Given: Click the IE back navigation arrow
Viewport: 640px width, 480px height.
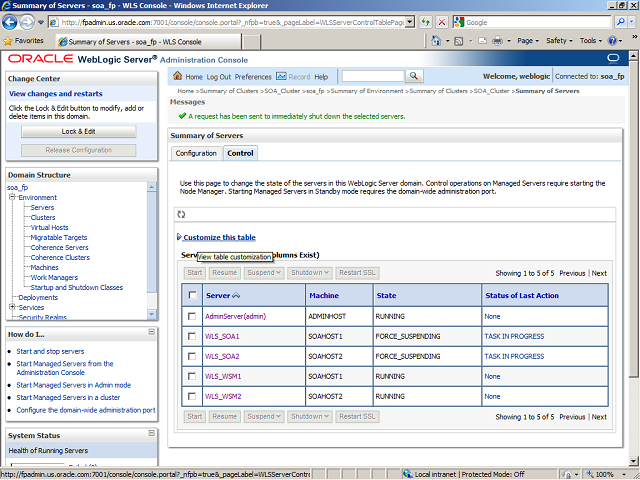Looking at the screenshot, I should coord(14,21).
